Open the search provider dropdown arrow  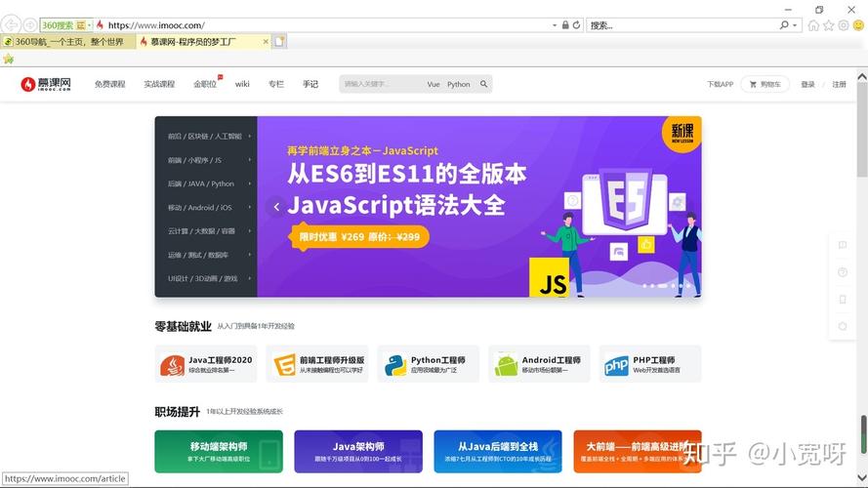pos(795,25)
